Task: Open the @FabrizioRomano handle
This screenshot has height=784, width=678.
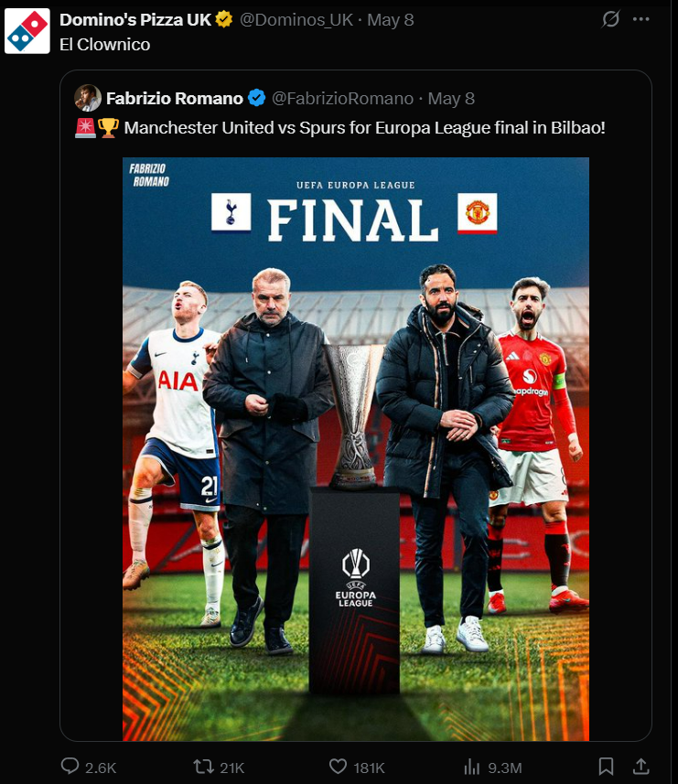Action: point(342,99)
